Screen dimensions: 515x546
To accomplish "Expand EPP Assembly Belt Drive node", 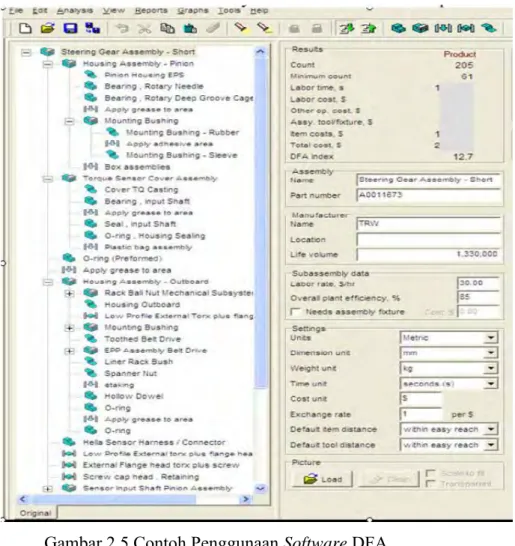I will (69, 351).
